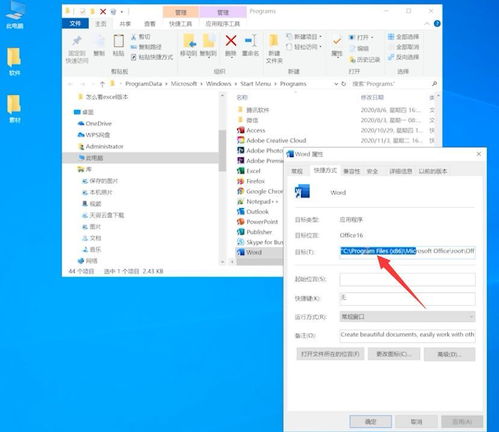Click the Name (名称) column header

click(242, 97)
